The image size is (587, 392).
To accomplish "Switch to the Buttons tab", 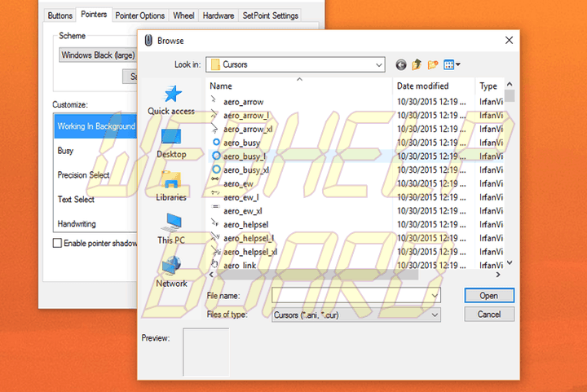I will [x=60, y=15].
